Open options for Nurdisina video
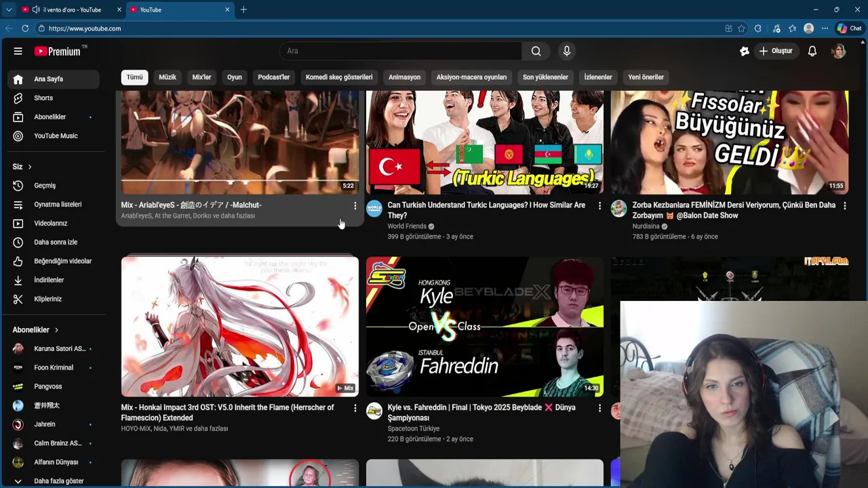Viewport: 868px width, 488px height. [844, 205]
